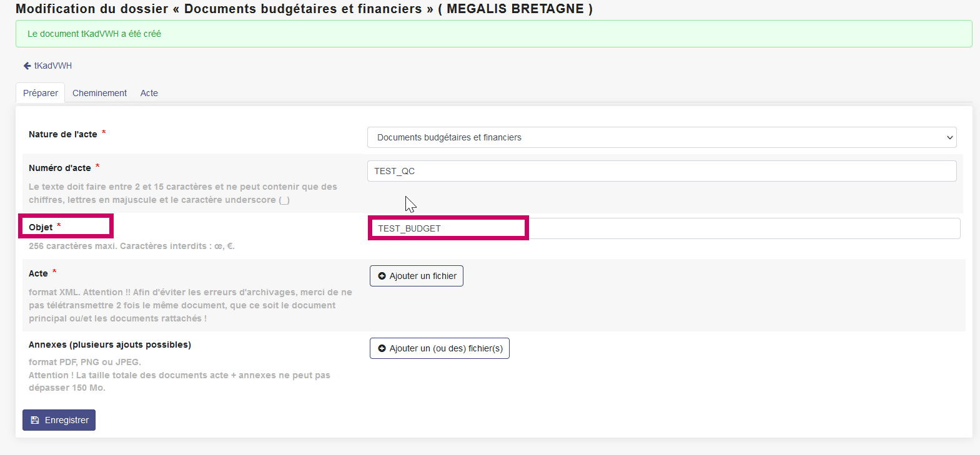980x455 pixels.
Task: Open the Nature de l'acte dropdown
Action: pos(661,137)
